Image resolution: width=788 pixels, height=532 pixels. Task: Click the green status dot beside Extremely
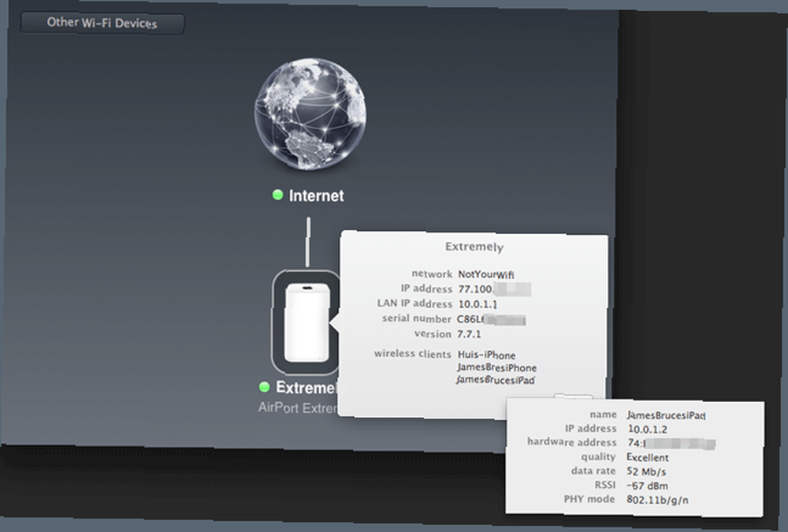click(x=264, y=387)
